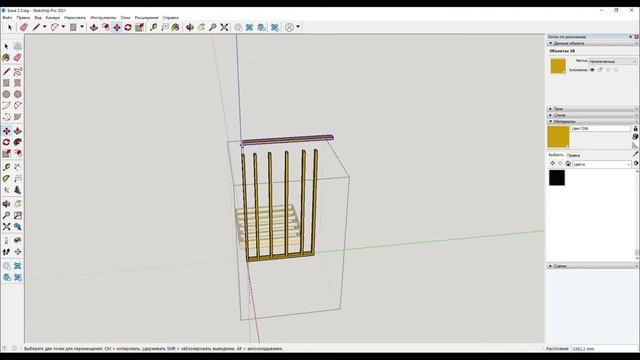Select the Eraser tool in top toolbar
Image resolution: width=640 pixels, height=360 pixels.
pos(24,27)
